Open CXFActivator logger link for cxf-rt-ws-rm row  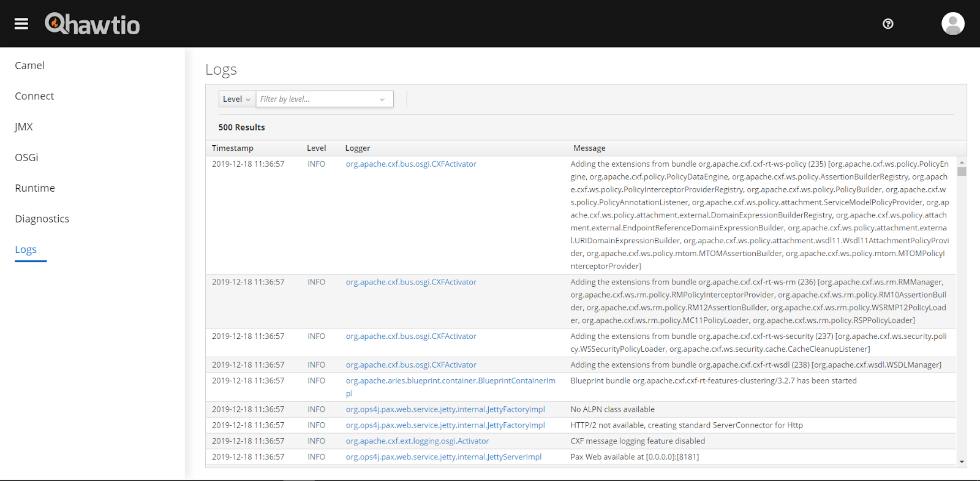(411, 282)
